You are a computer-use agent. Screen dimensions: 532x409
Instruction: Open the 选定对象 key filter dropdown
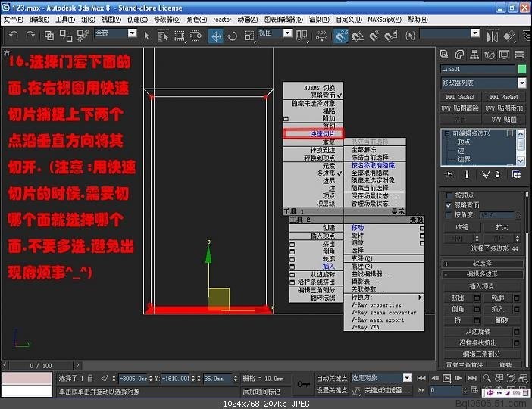click(x=407, y=377)
